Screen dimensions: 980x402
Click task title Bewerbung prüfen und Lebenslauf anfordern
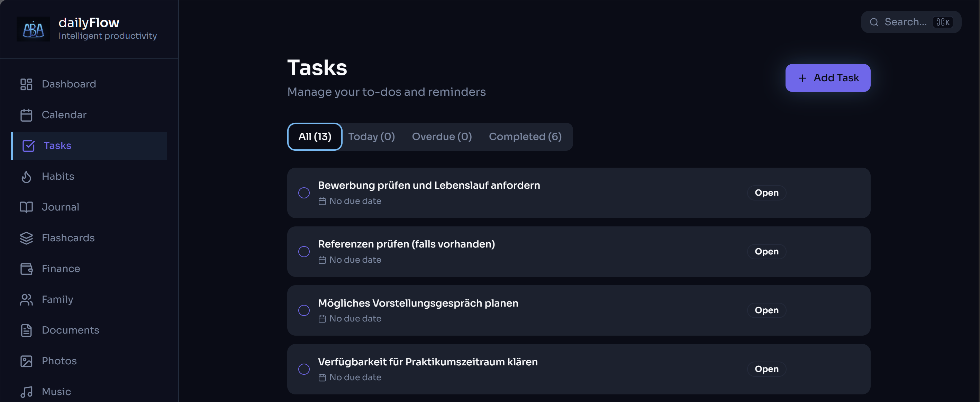click(429, 185)
